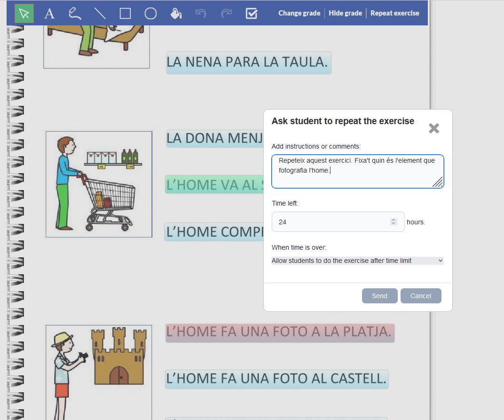This screenshot has height=420, width=504.
Task: Select the paint bucket fill tool
Action: pos(175,13)
